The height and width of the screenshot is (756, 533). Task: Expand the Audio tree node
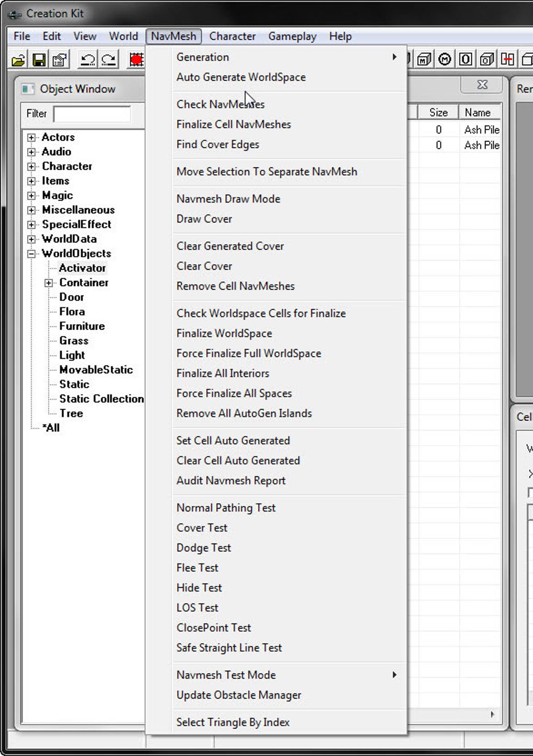pyautogui.click(x=32, y=152)
